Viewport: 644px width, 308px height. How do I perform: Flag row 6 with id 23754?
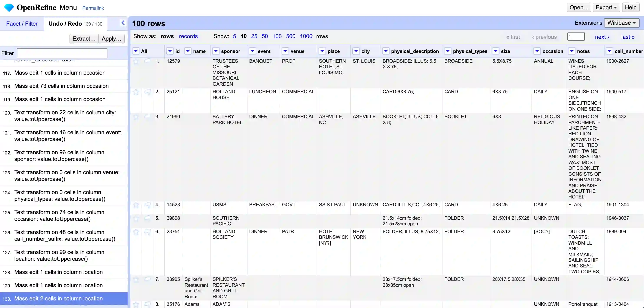point(147,232)
